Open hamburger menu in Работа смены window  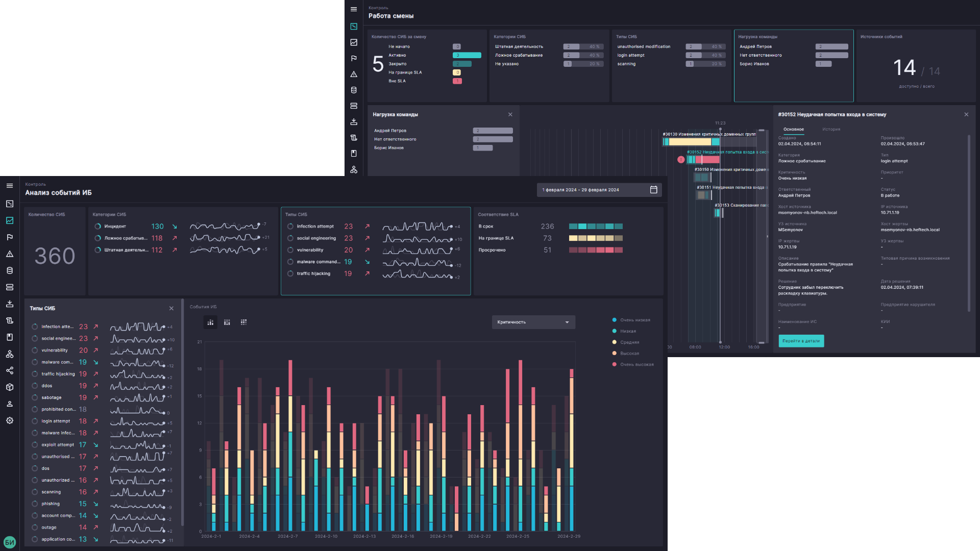tap(354, 9)
